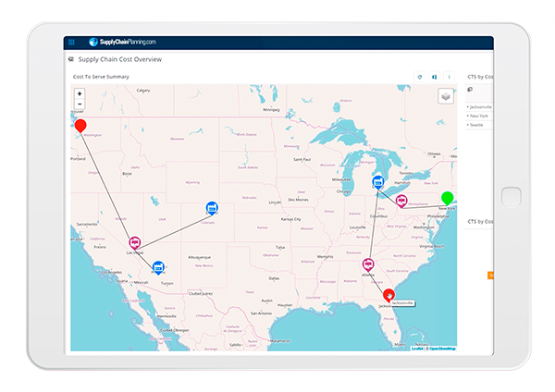Click the blue Phoenix warehouse marker

click(158, 267)
